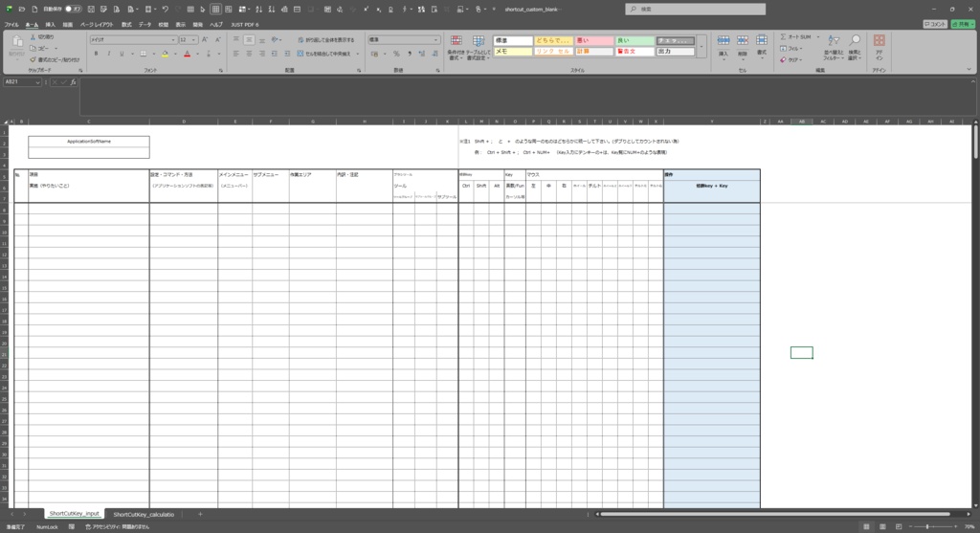Switch to the Page Layout ribbon tab
Screen dimensions: 980x533
[97, 24]
